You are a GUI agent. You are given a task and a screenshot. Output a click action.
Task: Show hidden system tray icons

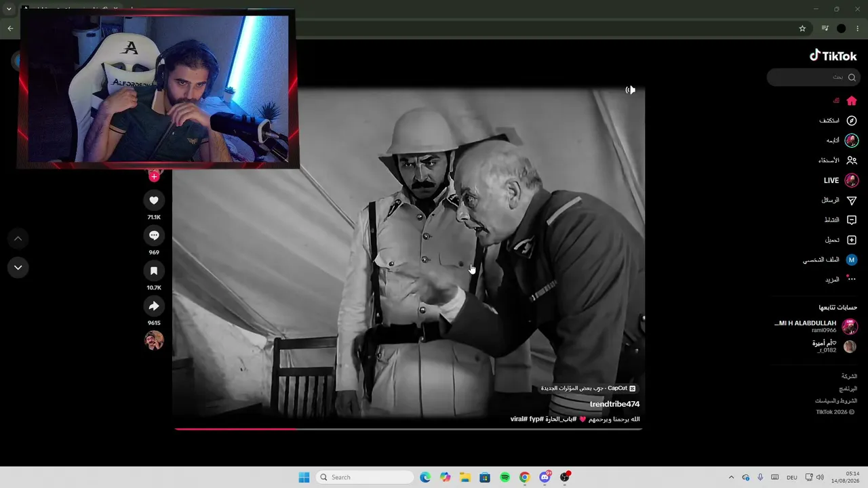[731, 477]
